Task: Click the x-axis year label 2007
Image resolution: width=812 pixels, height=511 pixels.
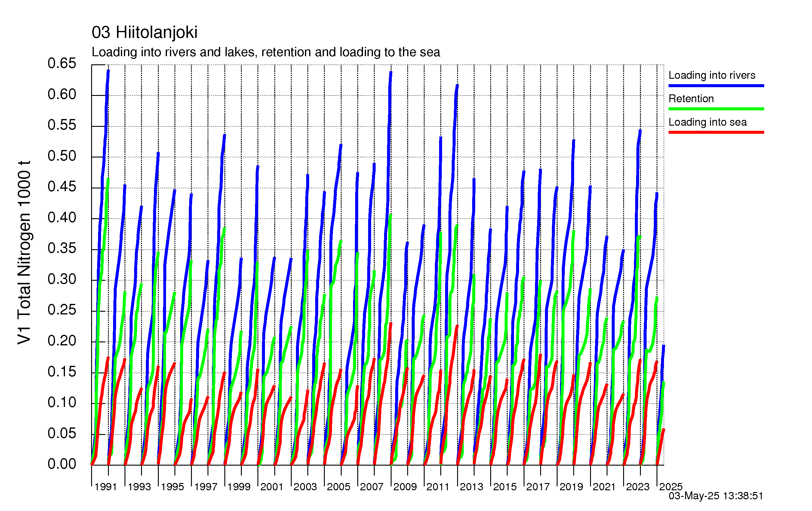Action: tap(372, 487)
